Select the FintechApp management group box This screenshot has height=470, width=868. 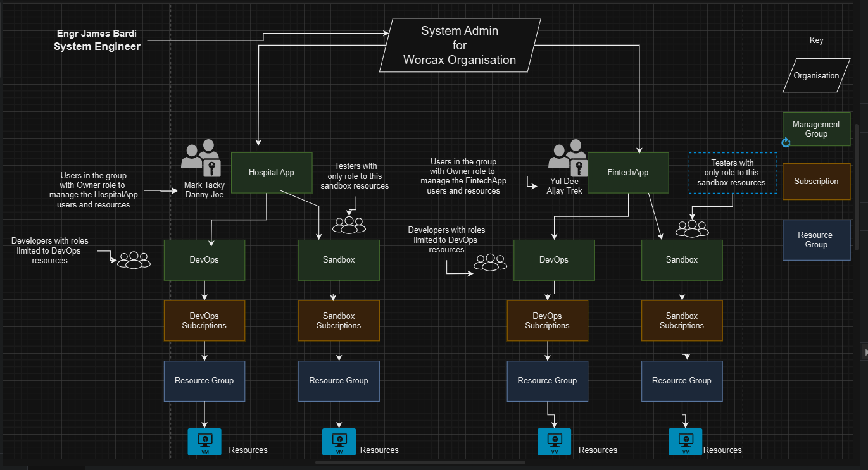628,173
